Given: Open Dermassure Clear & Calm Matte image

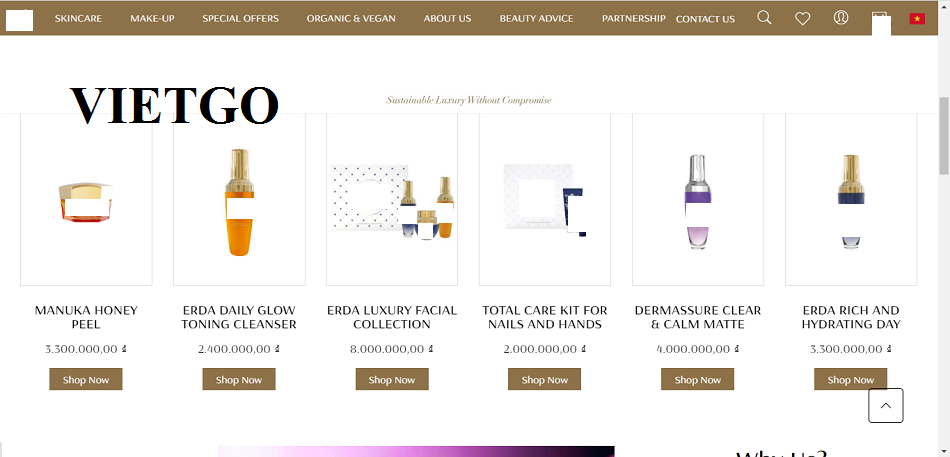Looking at the screenshot, I should click(x=698, y=199).
